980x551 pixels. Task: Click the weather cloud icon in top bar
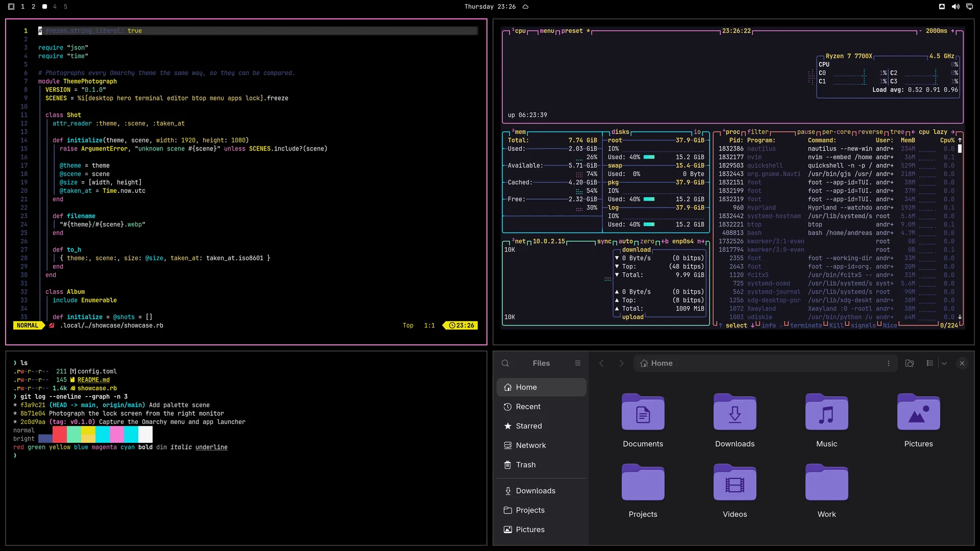click(x=526, y=7)
